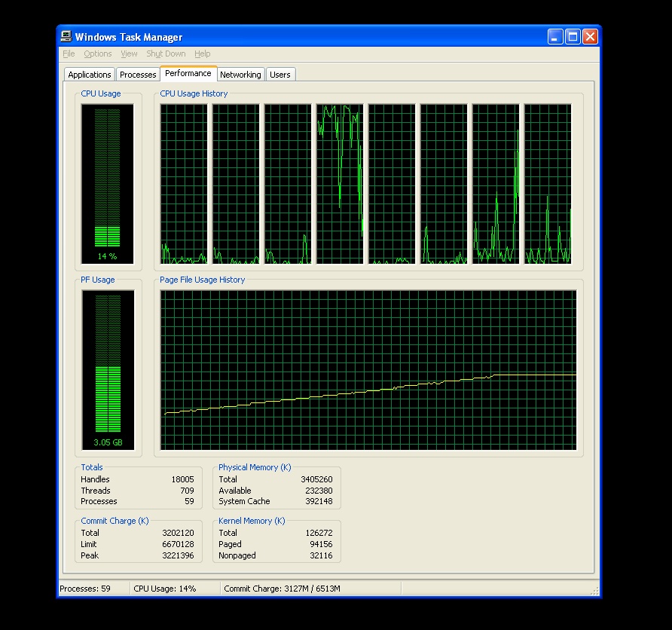
Task: Click the Totals Processes value 59
Action: [189, 501]
